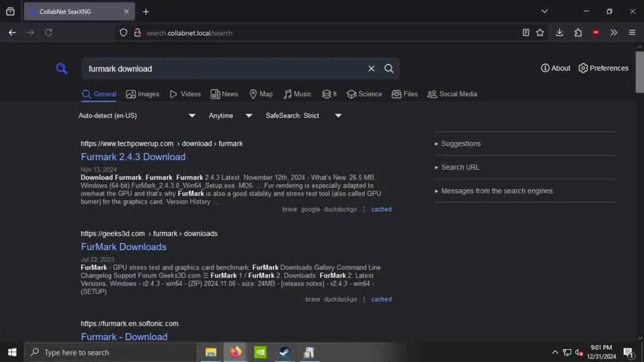Click the Type here to search box
The height and width of the screenshot is (362, 644).
[111, 352]
